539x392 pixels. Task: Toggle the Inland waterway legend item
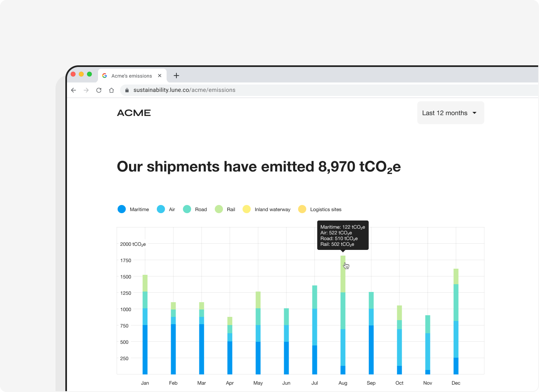[267, 209]
